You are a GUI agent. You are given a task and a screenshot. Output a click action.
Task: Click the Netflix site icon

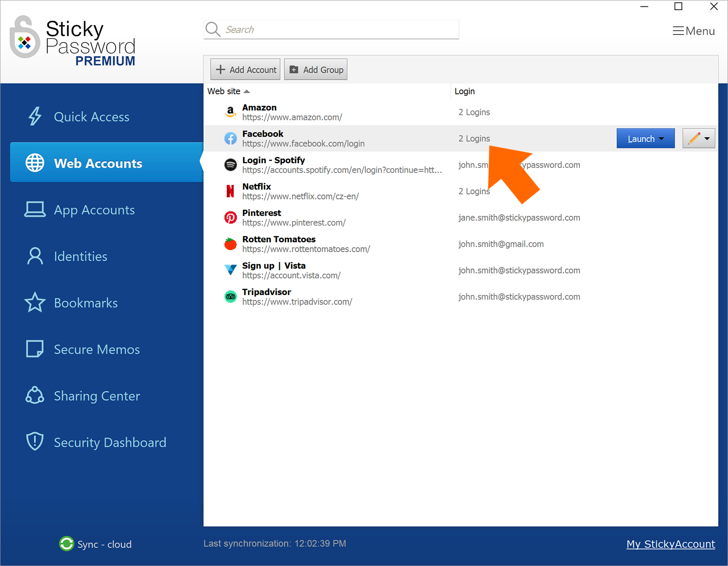(230, 191)
